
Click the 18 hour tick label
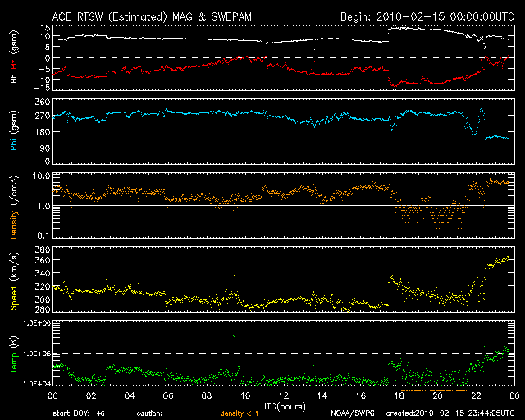(x=399, y=395)
